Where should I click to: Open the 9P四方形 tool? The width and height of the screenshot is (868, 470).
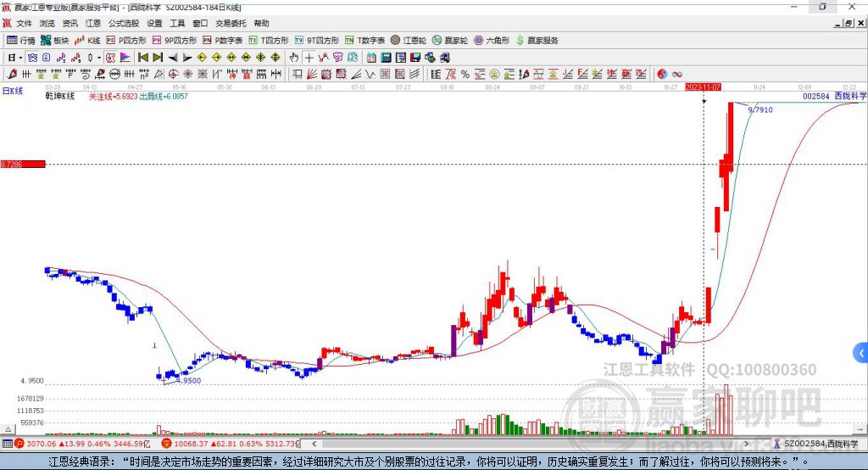[x=175, y=41]
